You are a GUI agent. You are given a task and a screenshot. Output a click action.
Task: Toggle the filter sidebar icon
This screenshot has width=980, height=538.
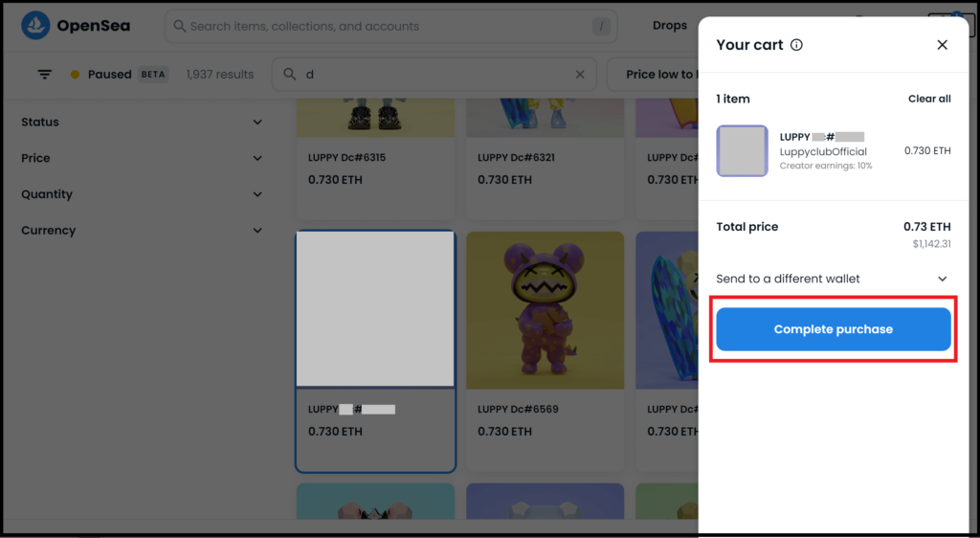click(x=44, y=75)
